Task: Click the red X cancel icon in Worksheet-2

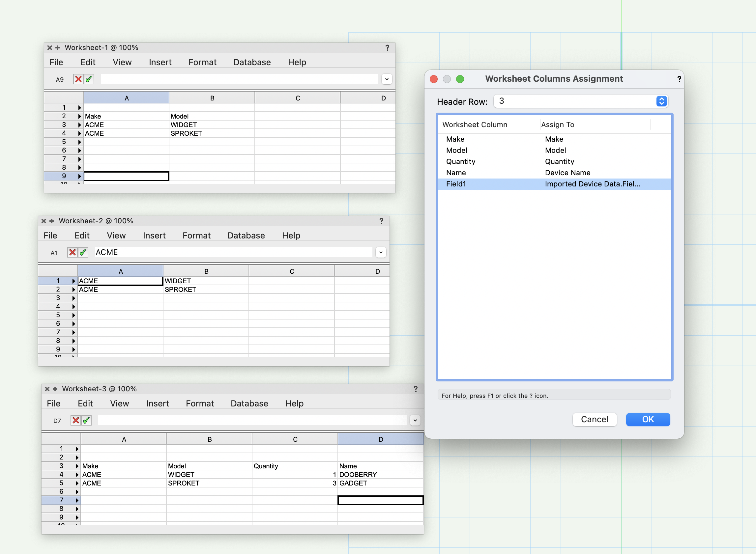Action: coord(73,252)
